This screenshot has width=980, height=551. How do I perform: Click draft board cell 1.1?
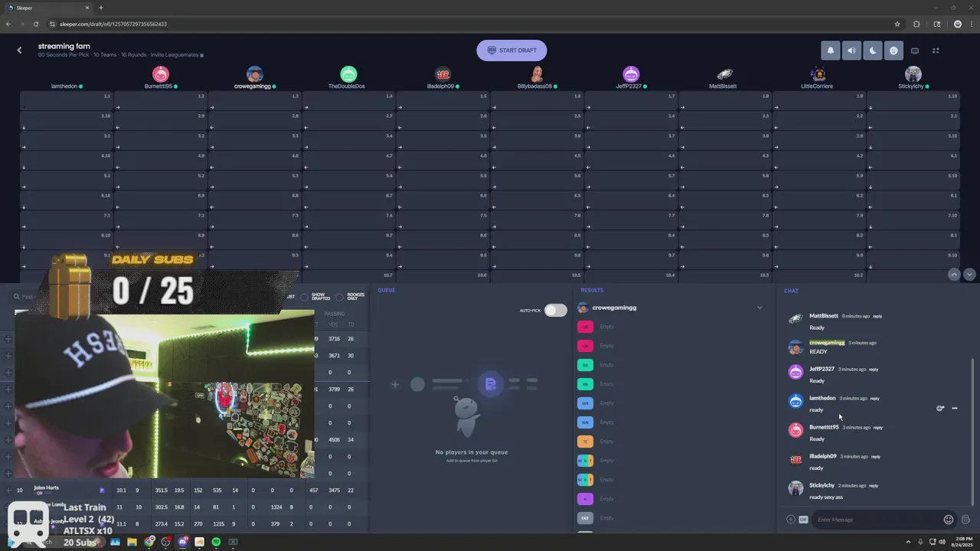coord(67,101)
